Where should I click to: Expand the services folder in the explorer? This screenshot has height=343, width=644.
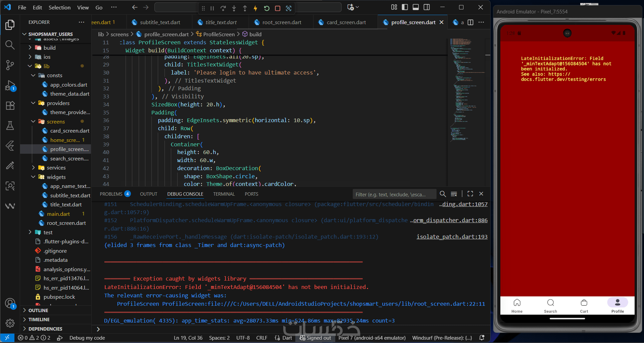(33, 167)
